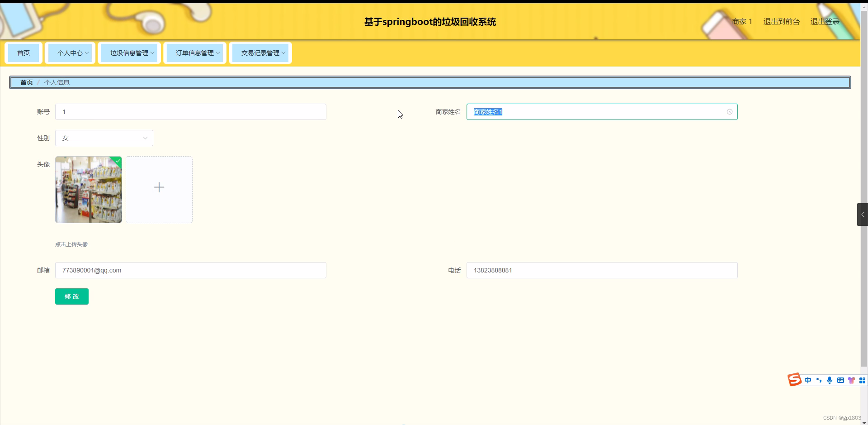Open the 性别 gender dropdown
Image resolution: width=868 pixels, height=425 pixels.
(x=104, y=138)
